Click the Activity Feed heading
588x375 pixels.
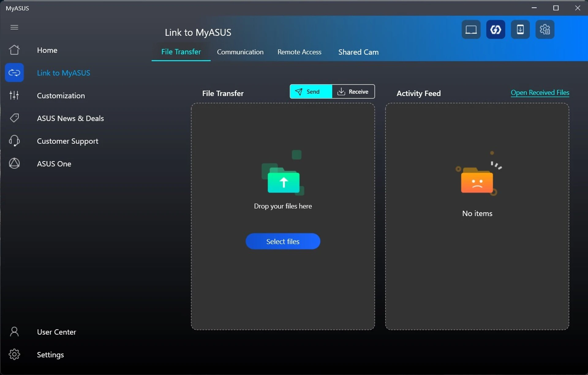pos(418,93)
